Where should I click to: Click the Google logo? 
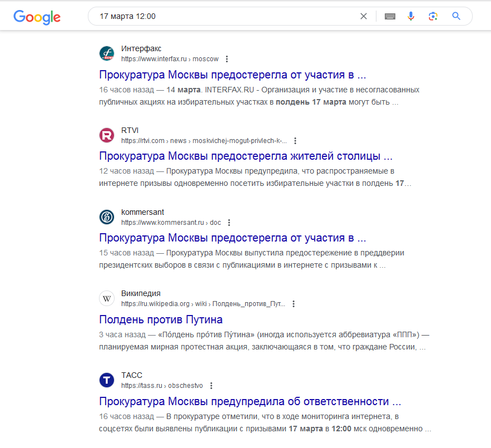coord(37,17)
